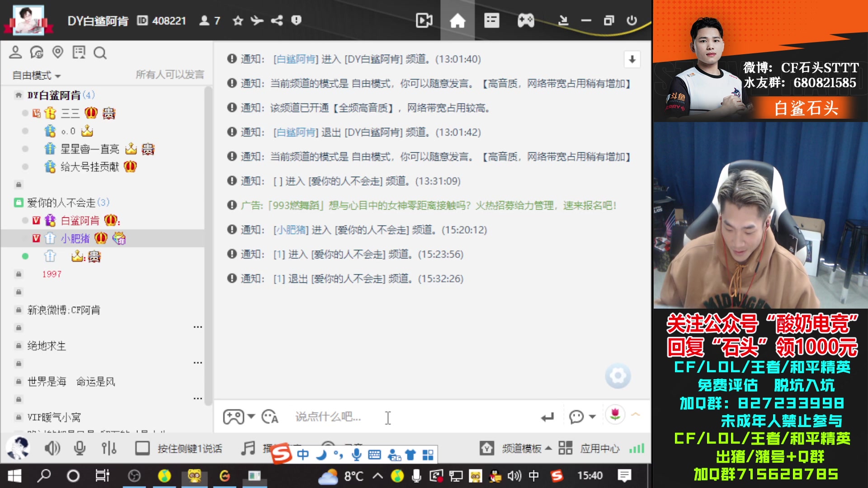Screen dimensions: 868x488
Task: Open the 频道模板 dropdown arrow
Action: click(x=548, y=448)
